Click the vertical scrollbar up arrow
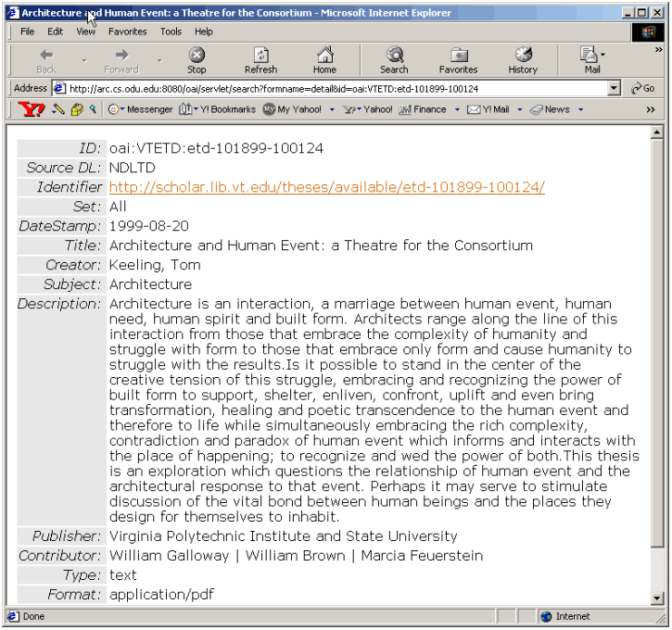672x630 pixels. (657, 132)
